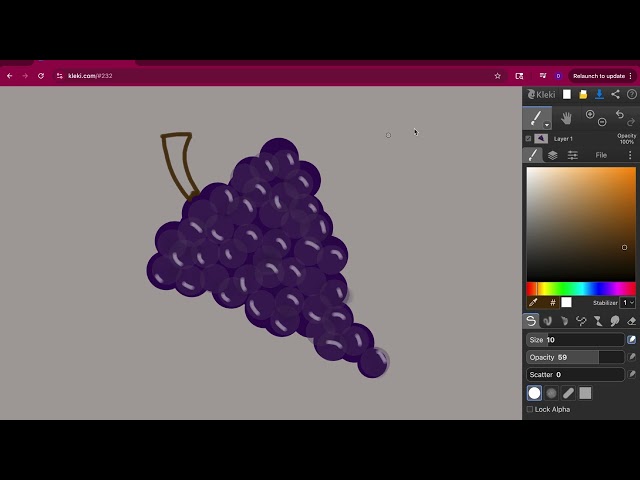
Task: Select the Hand pan tool
Action: [566, 119]
